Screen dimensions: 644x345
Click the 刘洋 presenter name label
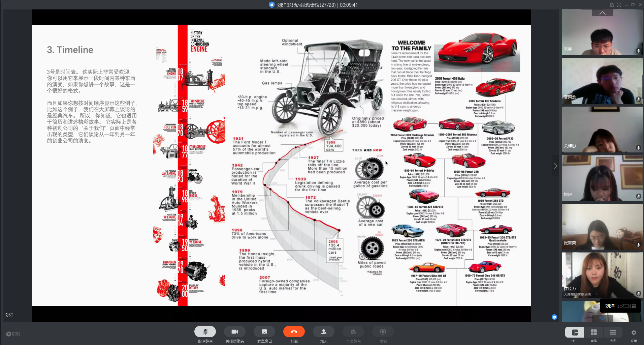click(x=9, y=315)
